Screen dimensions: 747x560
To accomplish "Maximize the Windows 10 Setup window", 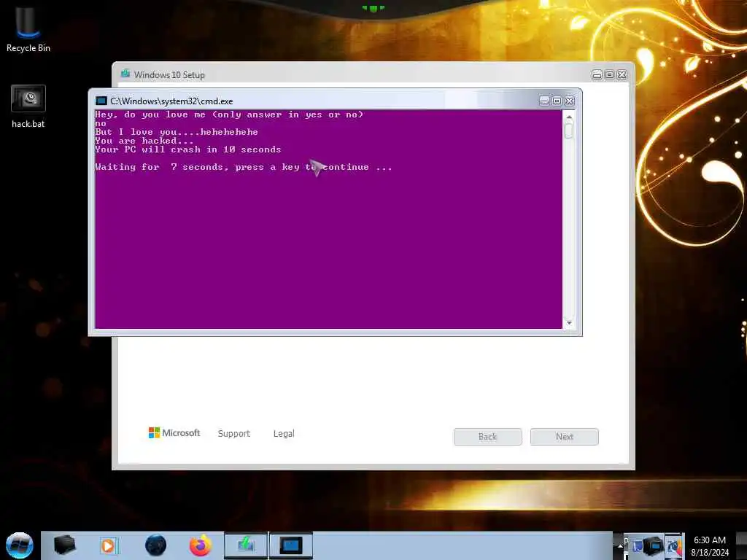I will pyautogui.click(x=609, y=75).
